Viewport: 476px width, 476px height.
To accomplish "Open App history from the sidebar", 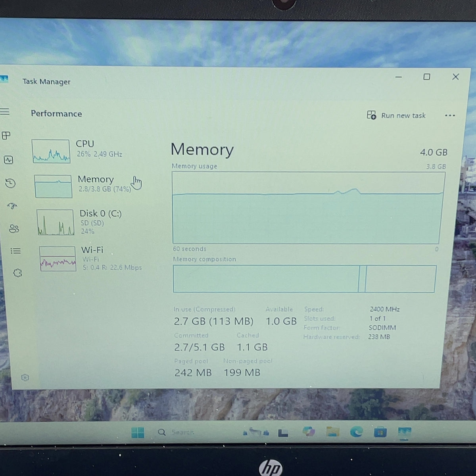I will pyautogui.click(x=10, y=183).
